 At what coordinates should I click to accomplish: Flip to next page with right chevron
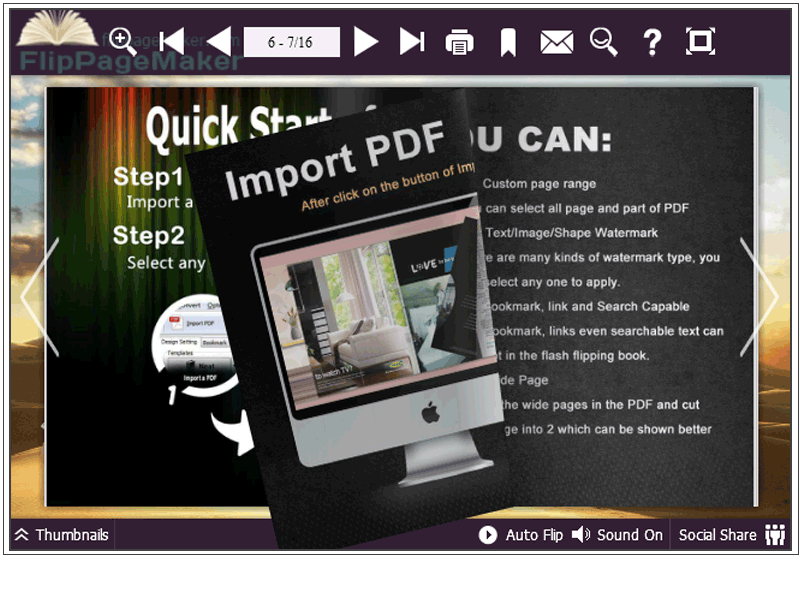click(x=759, y=297)
